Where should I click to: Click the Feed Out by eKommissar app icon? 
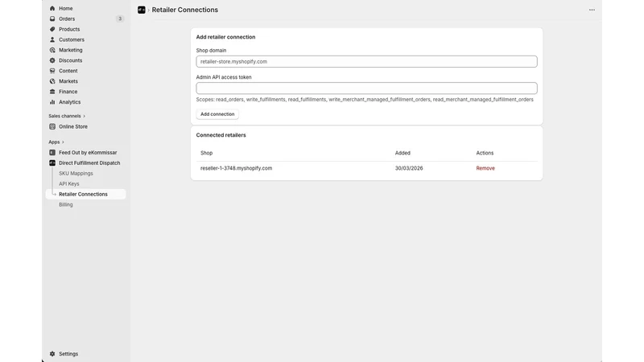click(52, 153)
